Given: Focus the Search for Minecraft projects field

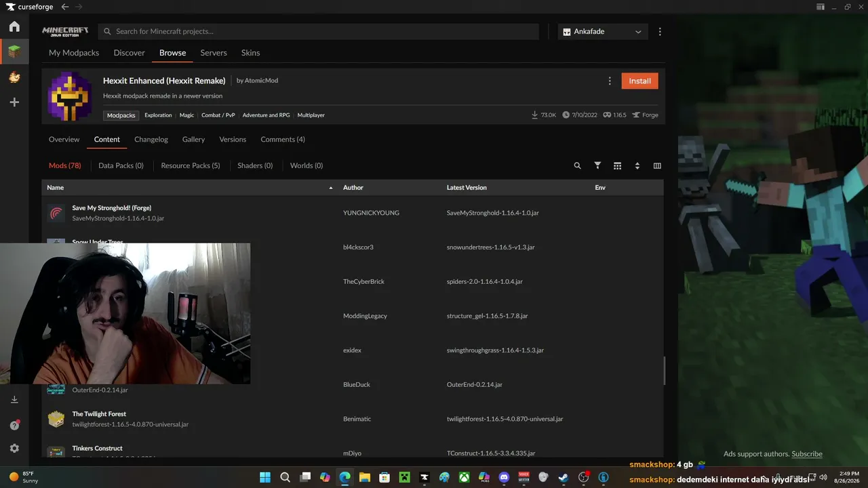Looking at the screenshot, I should point(319,32).
